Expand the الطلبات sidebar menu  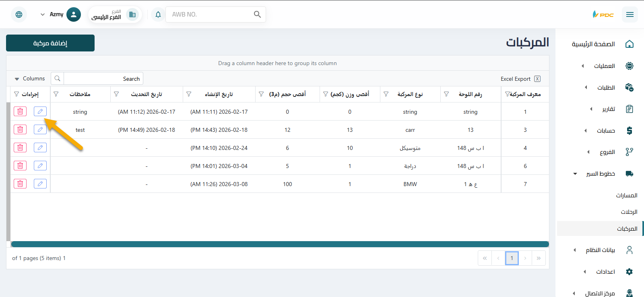tap(586, 87)
